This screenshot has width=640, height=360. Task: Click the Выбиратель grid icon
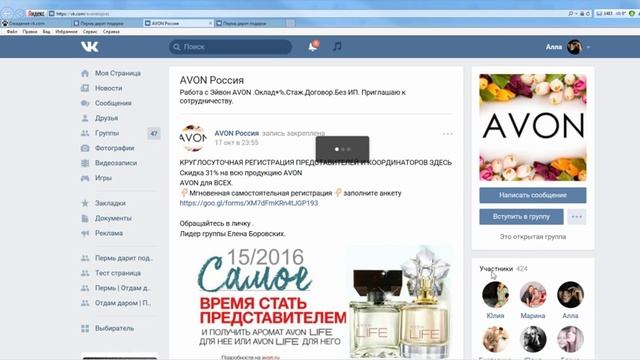click(85, 329)
